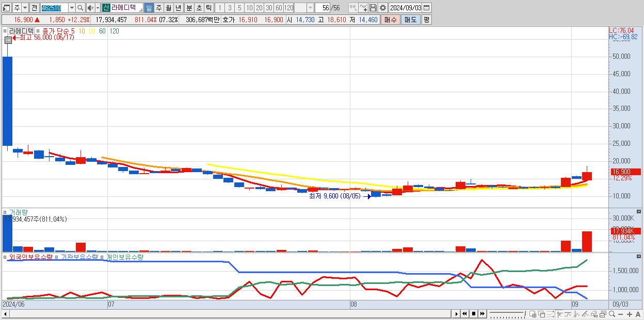644x320 pixels.
Task: Click the 주 market type button
Action: pos(17,8)
